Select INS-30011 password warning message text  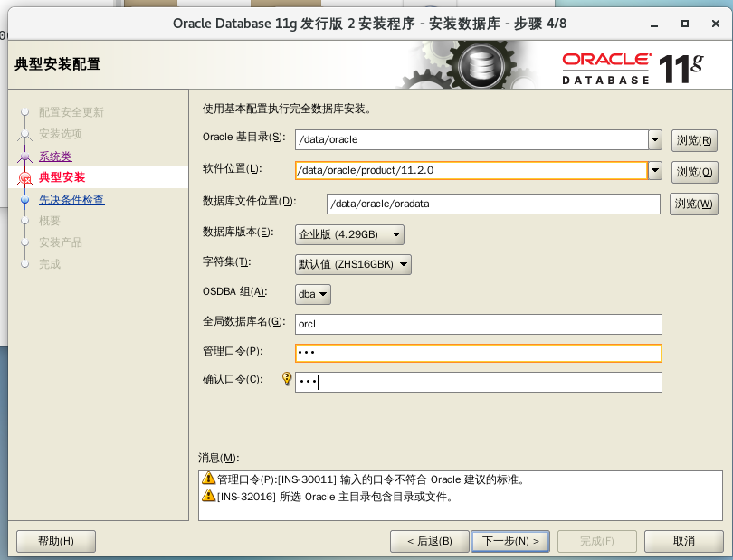click(372, 479)
